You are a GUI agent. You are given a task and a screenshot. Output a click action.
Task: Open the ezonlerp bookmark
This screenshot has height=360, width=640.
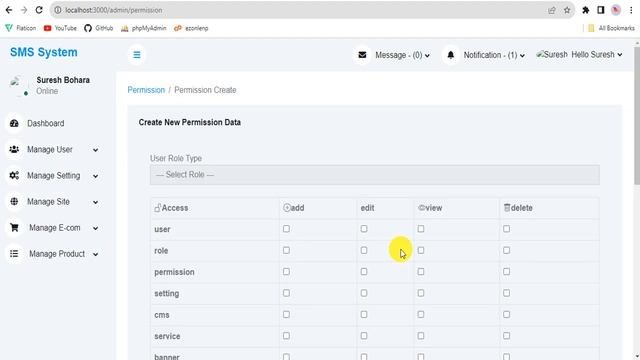[191, 28]
